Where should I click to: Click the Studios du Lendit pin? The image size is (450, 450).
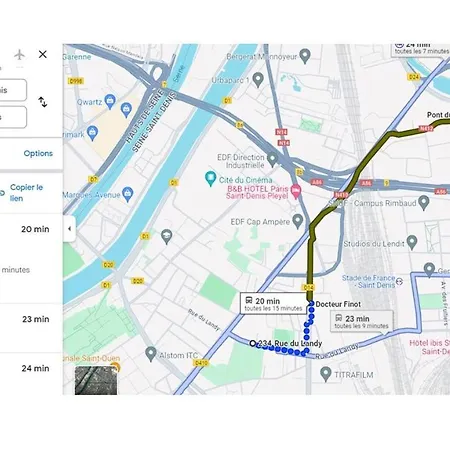click(x=412, y=243)
